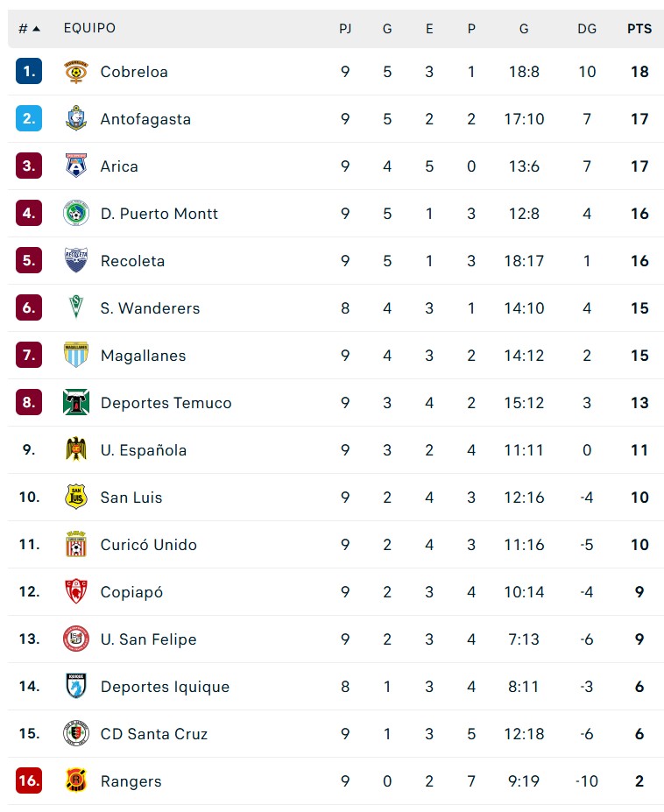Open the Curicó Unido team link

149,545
